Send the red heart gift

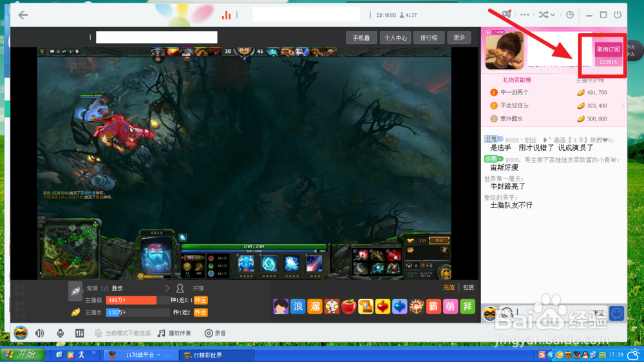pyautogui.click(x=383, y=307)
